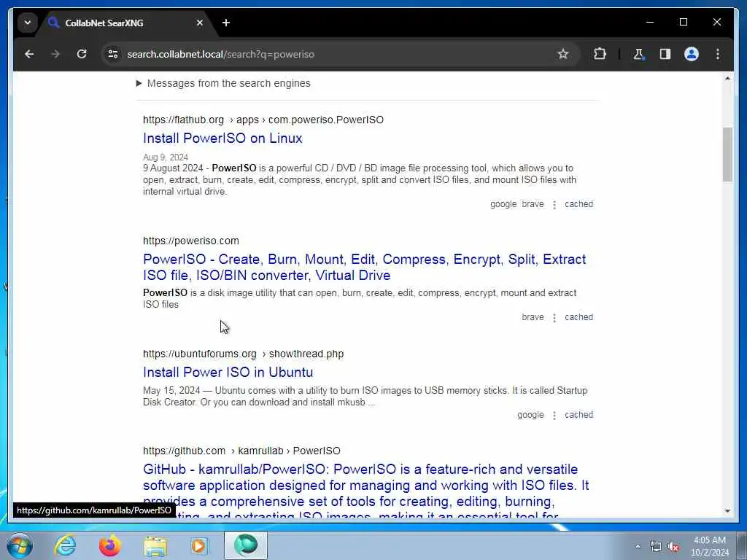Open Install Power ISO in Ubuntu result
This screenshot has height=560, width=747.
[x=228, y=373]
